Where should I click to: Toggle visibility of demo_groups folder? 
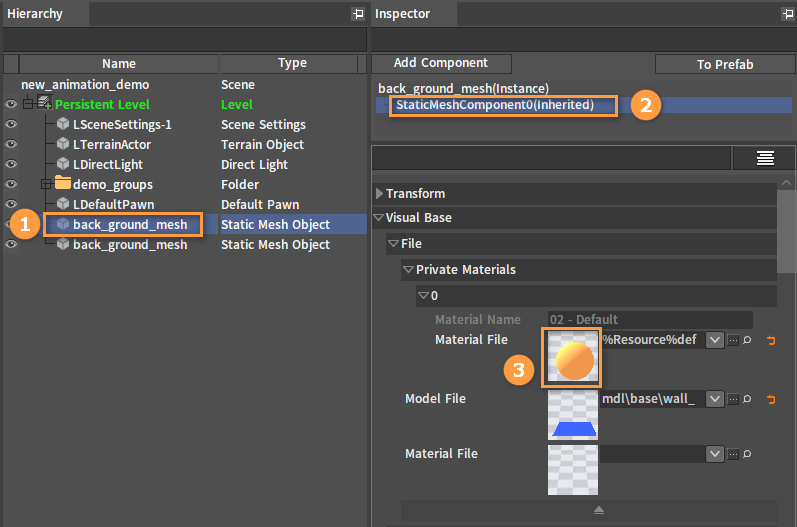coord(11,185)
